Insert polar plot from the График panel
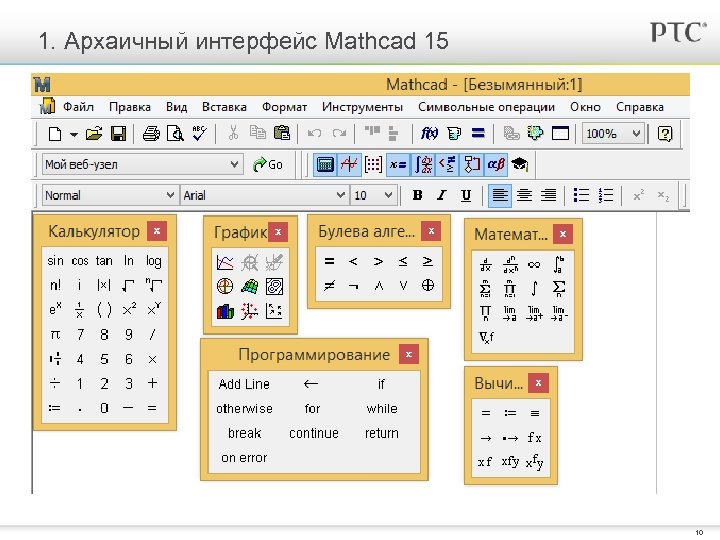The image size is (720, 540). pos(225,287)
